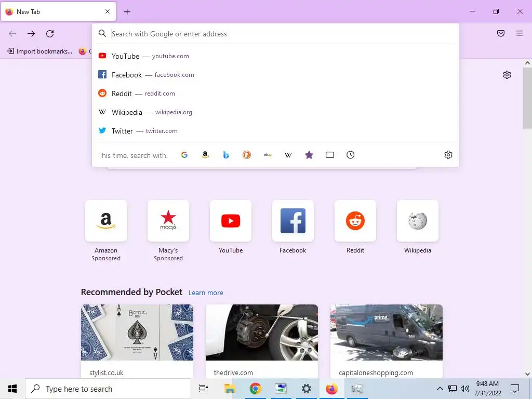Search this time with Bing icon
Image resolution: width=532 pixels, height=399 pixels.
click(x=226, y=155)
